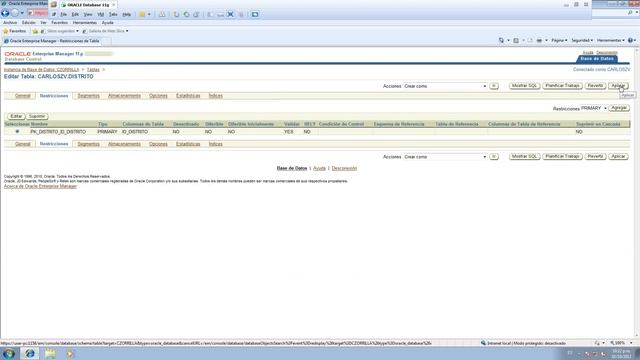Viewport: 640px width, 360px height.
Task: Click the add-to-favorites-bar star icon
Action: click(35, 31)
